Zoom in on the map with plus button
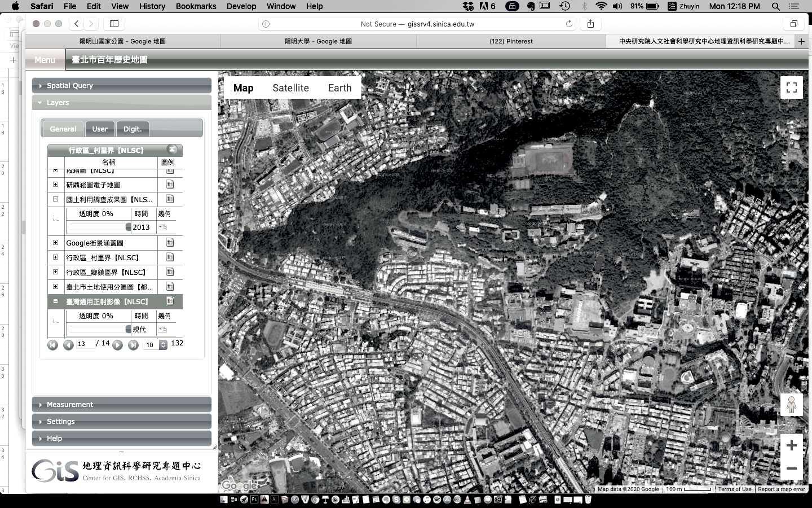 pos(791,445)
